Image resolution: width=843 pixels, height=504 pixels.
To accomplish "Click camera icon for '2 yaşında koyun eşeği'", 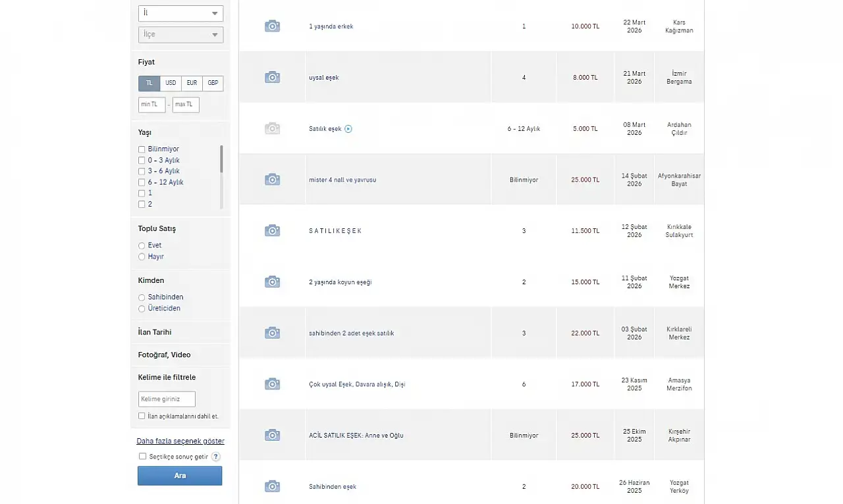I will (272, 282).
